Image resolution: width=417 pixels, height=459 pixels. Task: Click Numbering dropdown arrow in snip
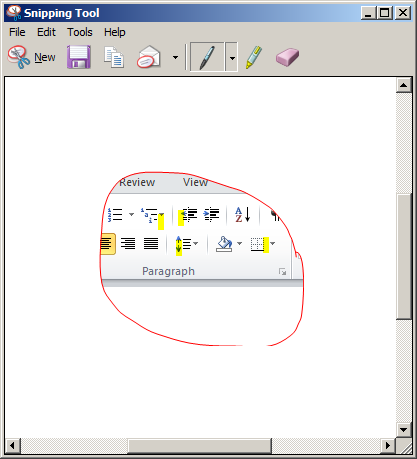click(131, 214)
